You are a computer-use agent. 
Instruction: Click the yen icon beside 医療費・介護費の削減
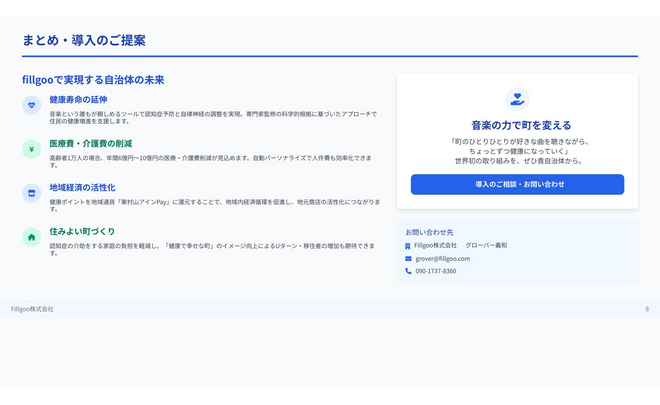coord(32,149)
